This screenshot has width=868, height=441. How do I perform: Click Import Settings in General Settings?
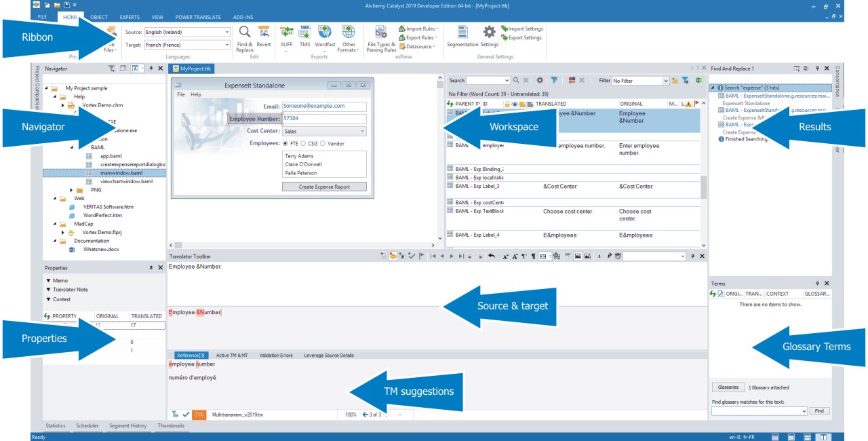pos(521,29)
